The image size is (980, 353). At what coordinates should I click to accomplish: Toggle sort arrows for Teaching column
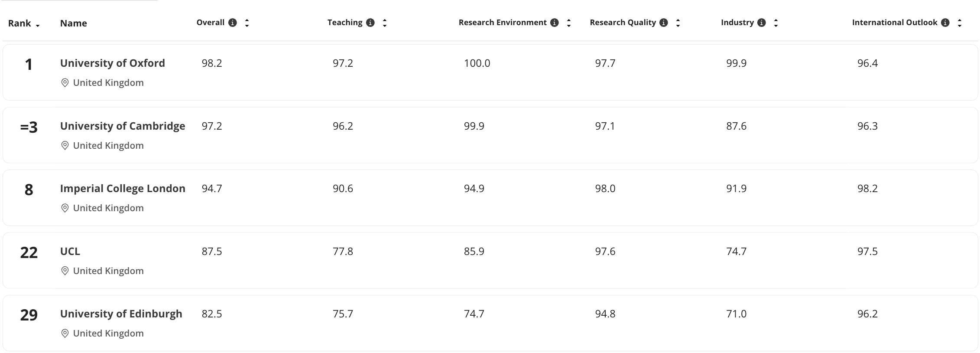[x=384, y=23]
